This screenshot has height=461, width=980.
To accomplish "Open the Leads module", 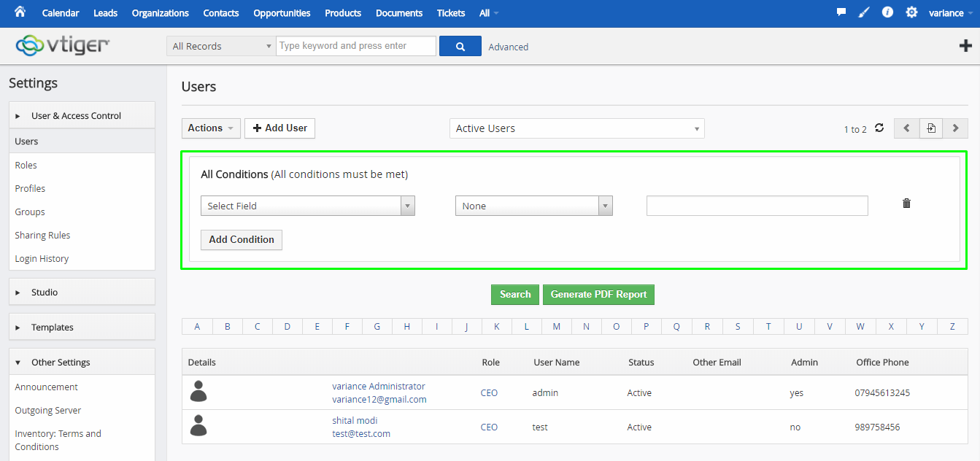I will pos(106,13).
